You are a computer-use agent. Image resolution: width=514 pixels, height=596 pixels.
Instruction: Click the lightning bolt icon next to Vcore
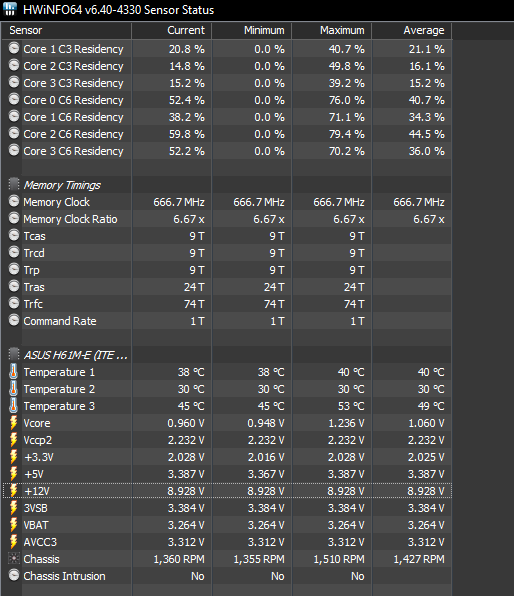[x=14, y=423]
